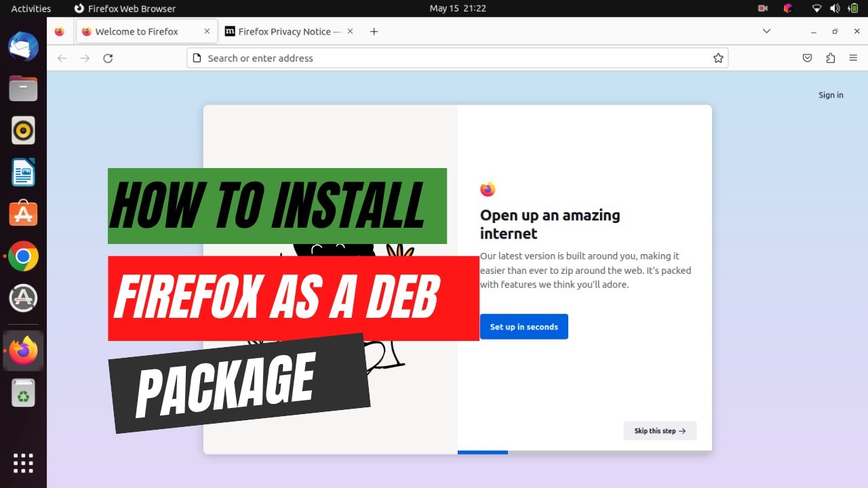Image resolution: width=868 pixels, height=488 pixels.
Task: Open the Extensions puzzle icon
Action: point(831,58)
